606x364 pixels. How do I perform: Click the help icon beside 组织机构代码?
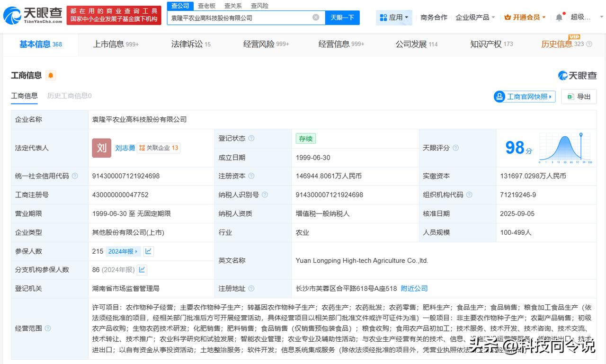(x=469, y=195)
